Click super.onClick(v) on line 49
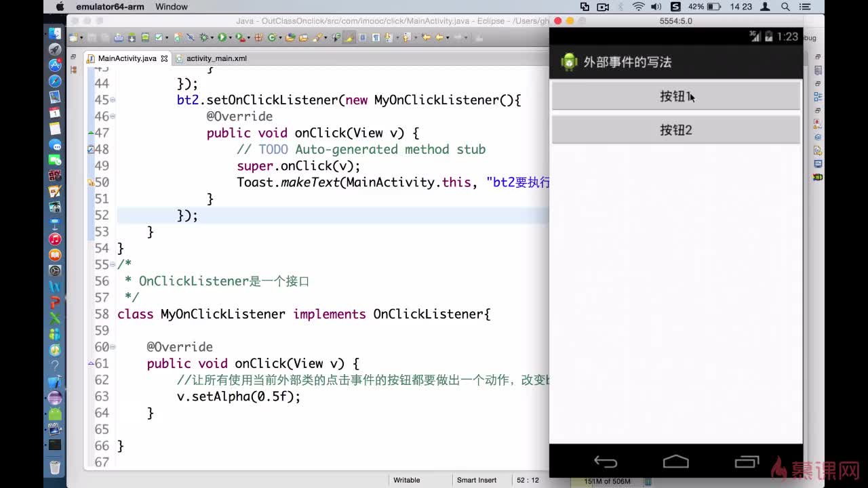868x488 pixels. [299, 166]
